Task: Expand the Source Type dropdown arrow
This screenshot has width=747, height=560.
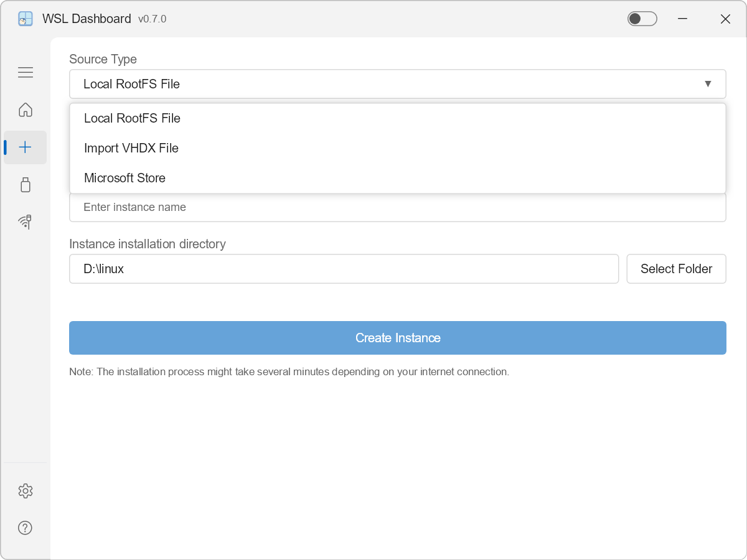Action: pyautogui.click(x=708, y=83)
